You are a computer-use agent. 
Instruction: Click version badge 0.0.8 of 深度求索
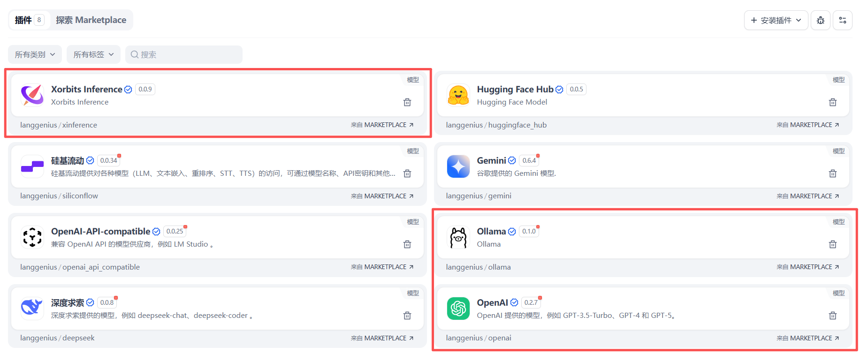[107, 302]
